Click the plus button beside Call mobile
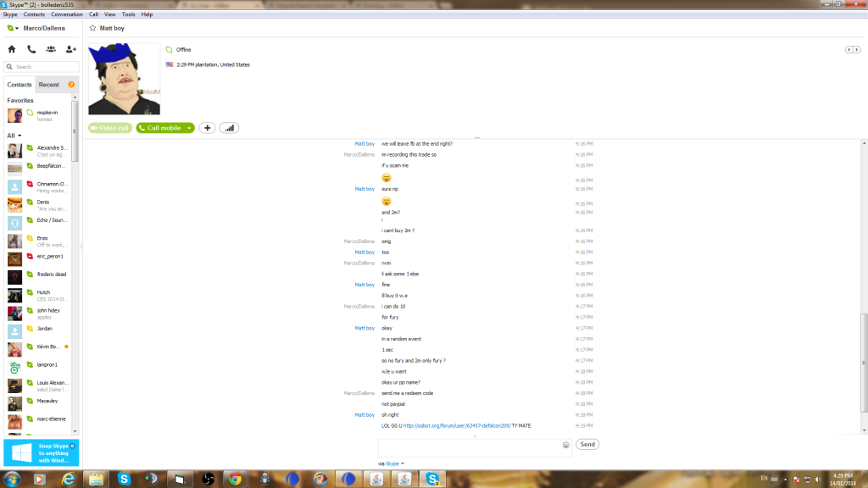The width and height of the screenshot is (868, 488). tap(208, 128)
